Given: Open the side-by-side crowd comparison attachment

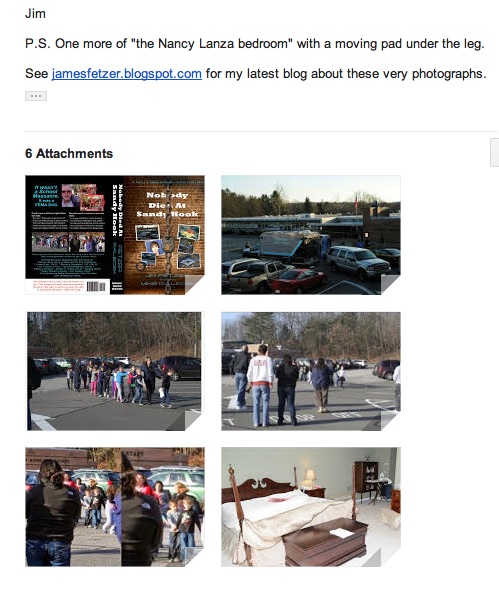Looking at the screenshot, I should coord(115,507).
